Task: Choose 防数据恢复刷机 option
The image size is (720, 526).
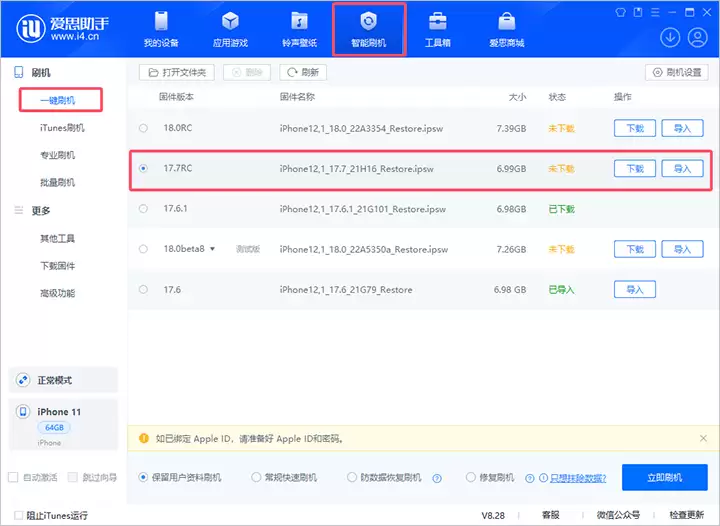Action: (x=352, y=477)
